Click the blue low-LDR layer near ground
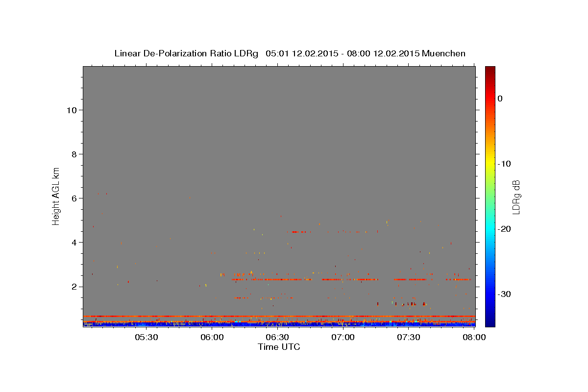588x392 pixels. pos(279,324)
